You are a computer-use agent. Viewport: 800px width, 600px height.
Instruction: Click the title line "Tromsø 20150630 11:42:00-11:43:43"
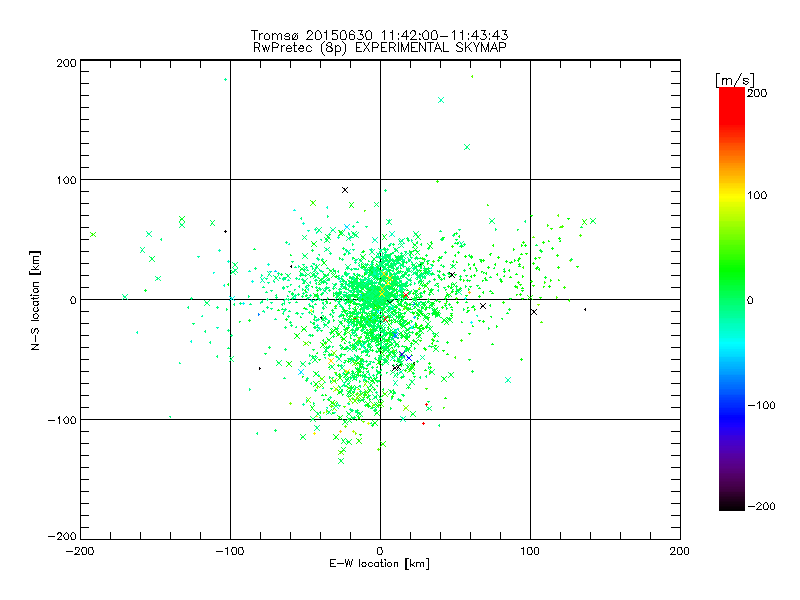pyautogui.click(x=380, y=35)
